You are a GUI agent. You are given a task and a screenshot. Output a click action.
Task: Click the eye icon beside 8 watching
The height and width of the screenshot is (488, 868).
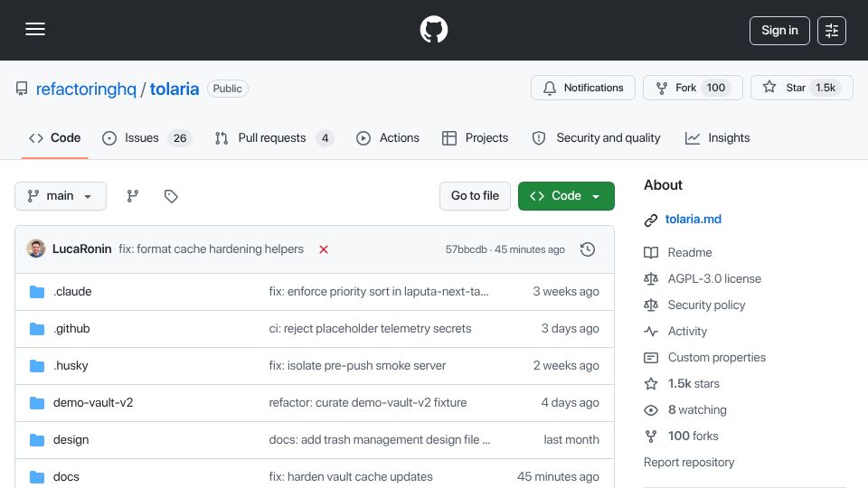coord(651,410)
